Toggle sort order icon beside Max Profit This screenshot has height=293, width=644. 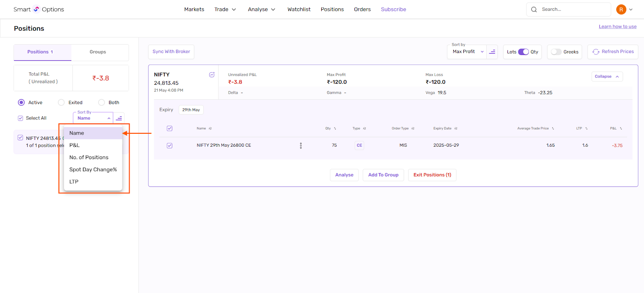click(492, 52)
